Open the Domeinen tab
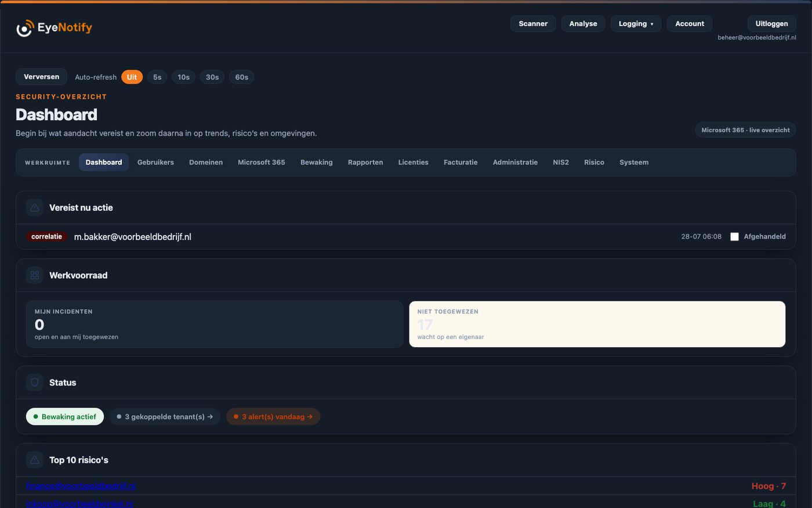812x508 pixels. 206,163
